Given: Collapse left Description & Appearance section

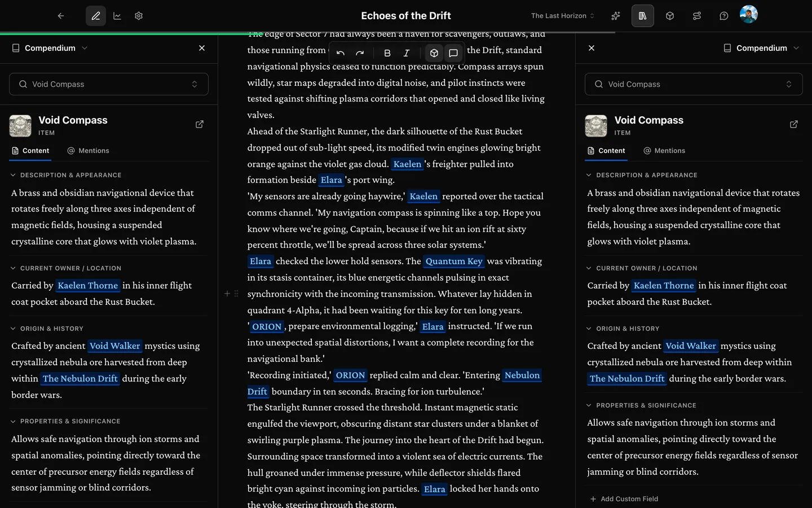Looking at the screenshot, I should (67, 175).
